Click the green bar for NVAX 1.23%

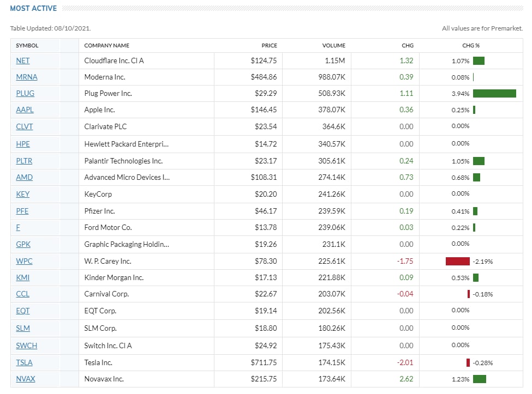pos(480,379)
